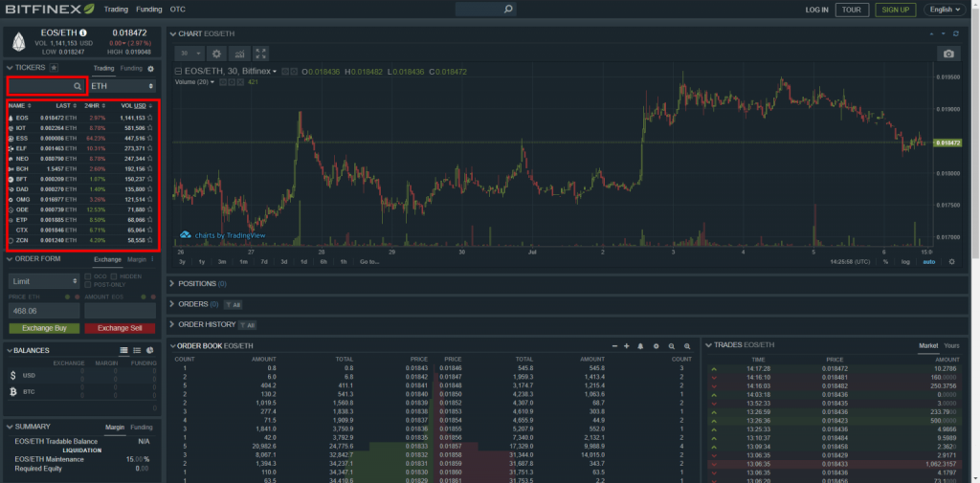Image resolution: width=980 pixels, height=483 pixels.
Task: Click the Exchange Sell button
Action: [x=120, y=328]
